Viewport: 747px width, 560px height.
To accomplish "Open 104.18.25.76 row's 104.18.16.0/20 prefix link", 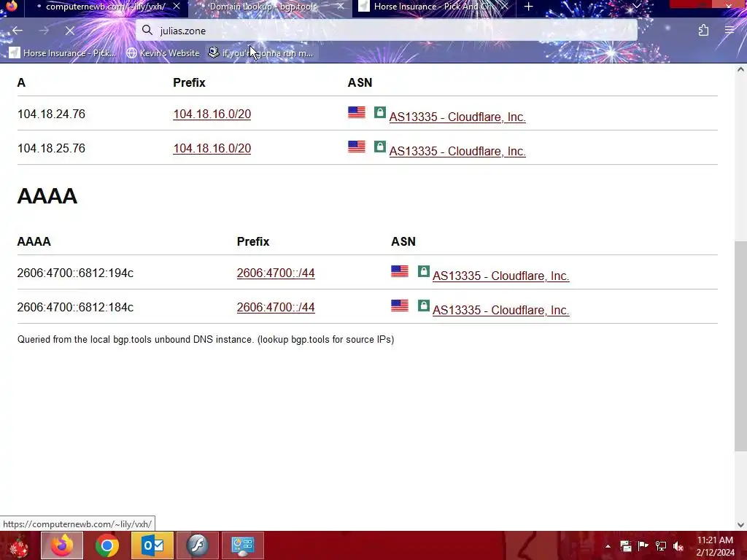I will 212,149.
